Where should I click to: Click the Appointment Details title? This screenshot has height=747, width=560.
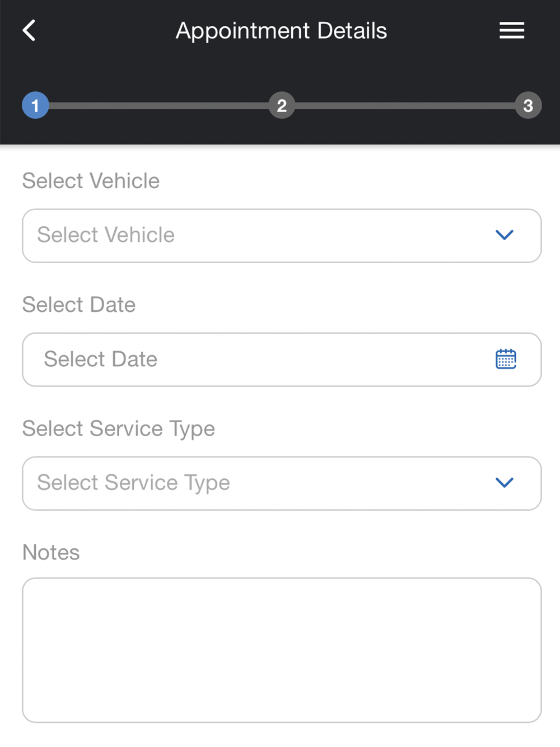[x=281, y=31]
